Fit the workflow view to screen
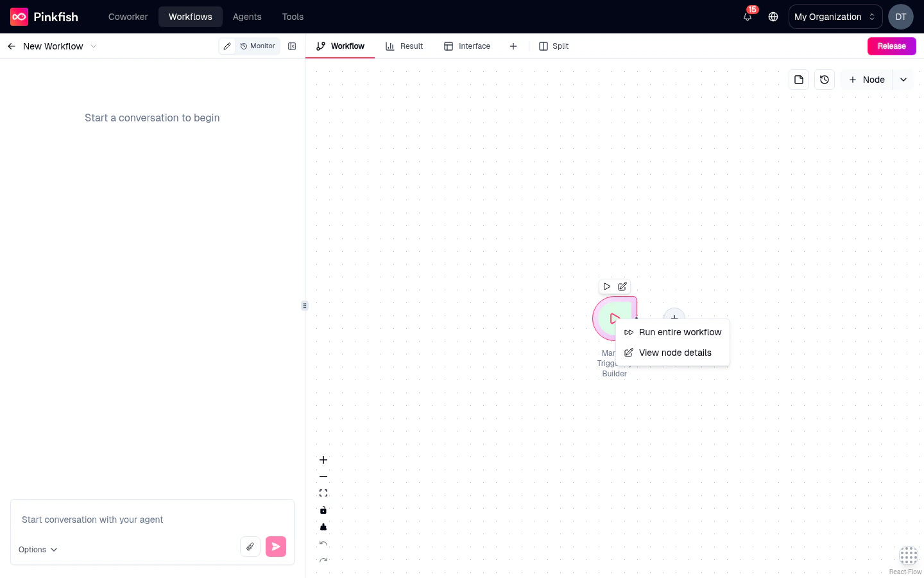The height and width of the screenshot is (578, 924). point(323,493)
